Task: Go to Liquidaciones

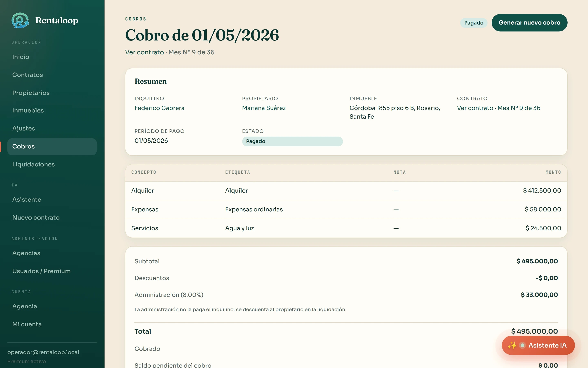Action: point(52,164)
